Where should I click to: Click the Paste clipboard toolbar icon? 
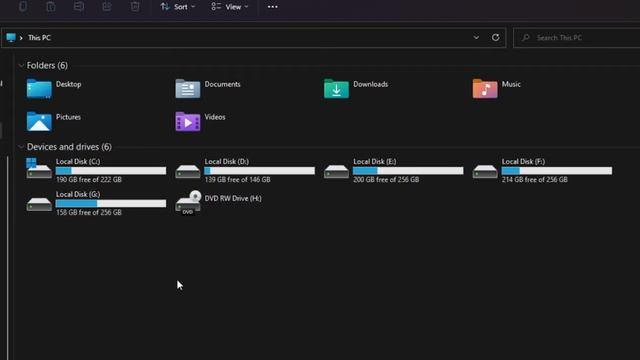click(51, 6)
